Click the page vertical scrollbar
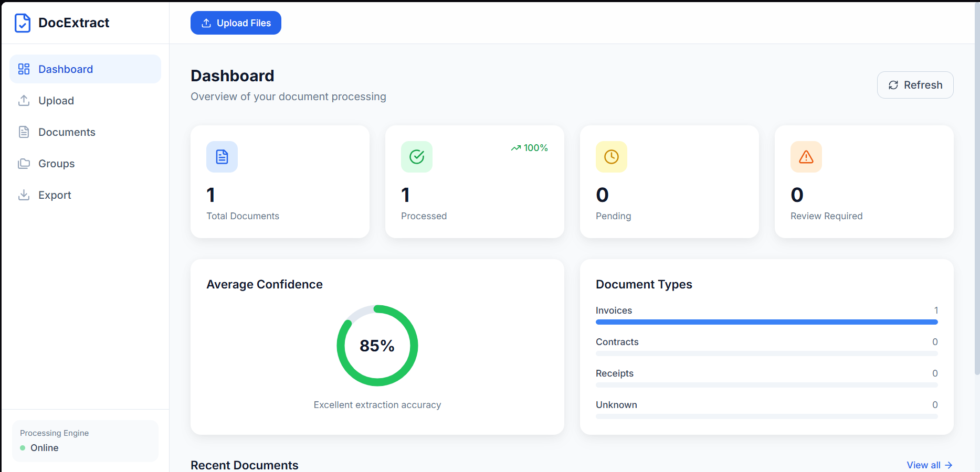Screen dimensions: 980x472 976,210
